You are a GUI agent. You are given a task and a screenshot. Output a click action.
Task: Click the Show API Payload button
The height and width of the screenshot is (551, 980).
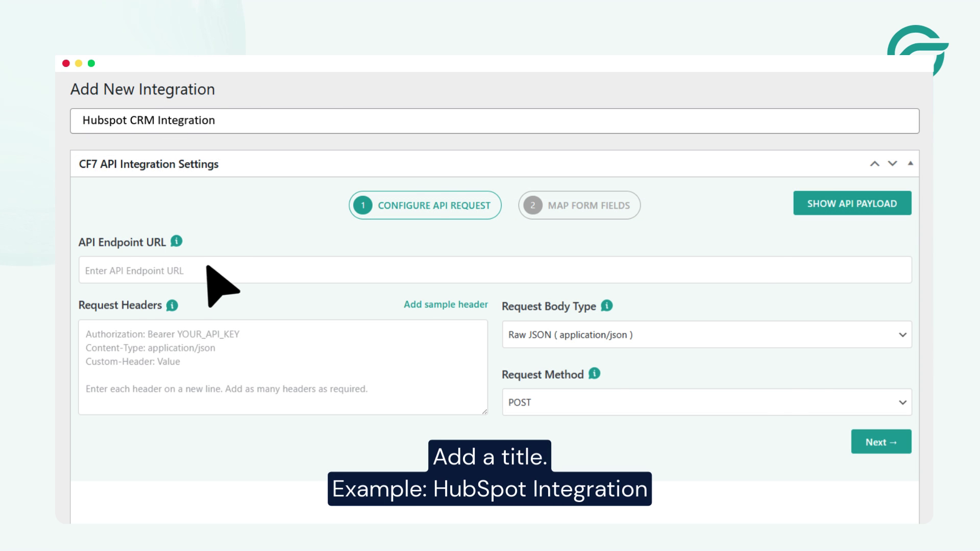852,203
